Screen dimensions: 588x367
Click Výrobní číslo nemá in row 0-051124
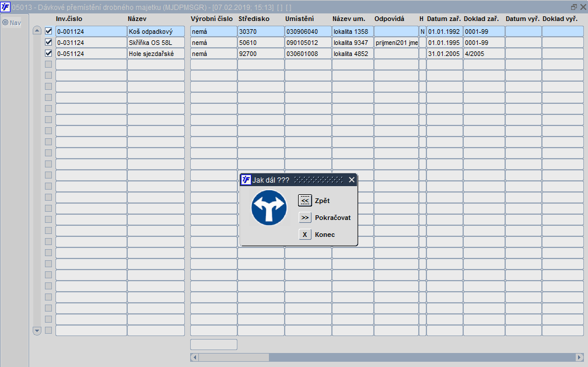(213, 54)
